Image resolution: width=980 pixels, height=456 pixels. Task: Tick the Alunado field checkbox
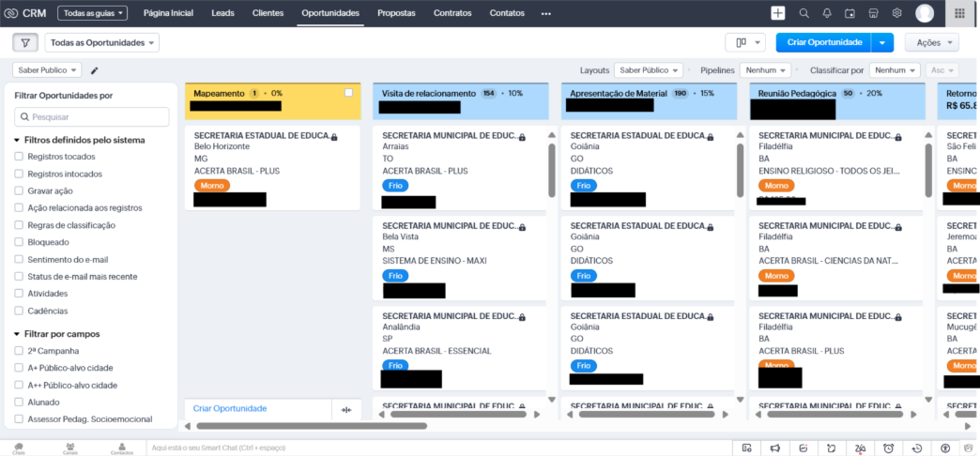point(19,403)
